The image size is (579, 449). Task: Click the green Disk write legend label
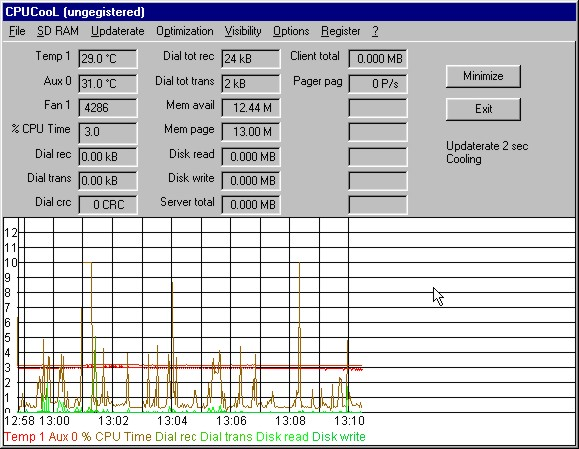pyautogui.click(x=339, y=437)
